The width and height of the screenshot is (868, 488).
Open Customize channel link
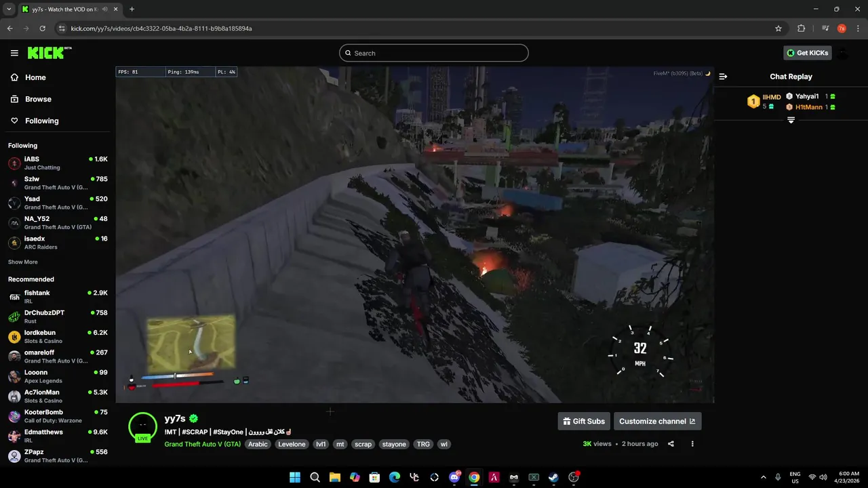(x=657, y=421)
